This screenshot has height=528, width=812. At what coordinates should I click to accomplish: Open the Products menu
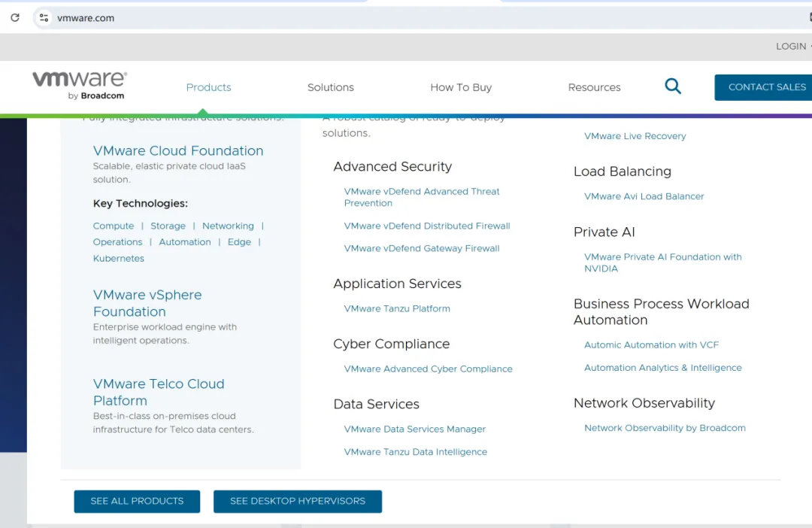click(x=208, y=87)
